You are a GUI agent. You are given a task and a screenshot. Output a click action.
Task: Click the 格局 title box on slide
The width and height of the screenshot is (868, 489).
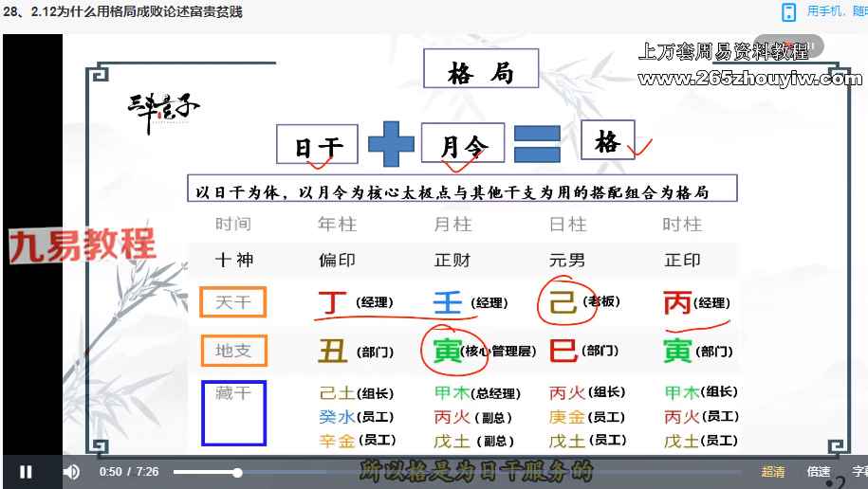point(480,70)
